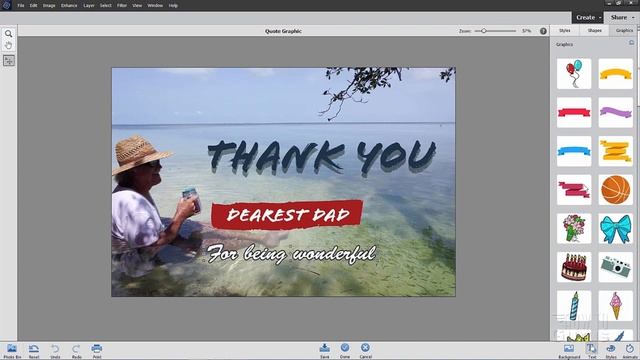Add the purple wavy ribbon graphic
Screen dimensions: 640x360
(616, 112)
